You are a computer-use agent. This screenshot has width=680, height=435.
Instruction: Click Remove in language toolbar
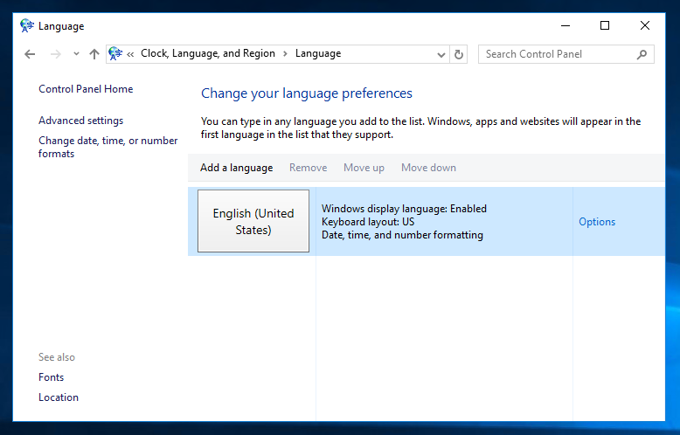point(308,168)
